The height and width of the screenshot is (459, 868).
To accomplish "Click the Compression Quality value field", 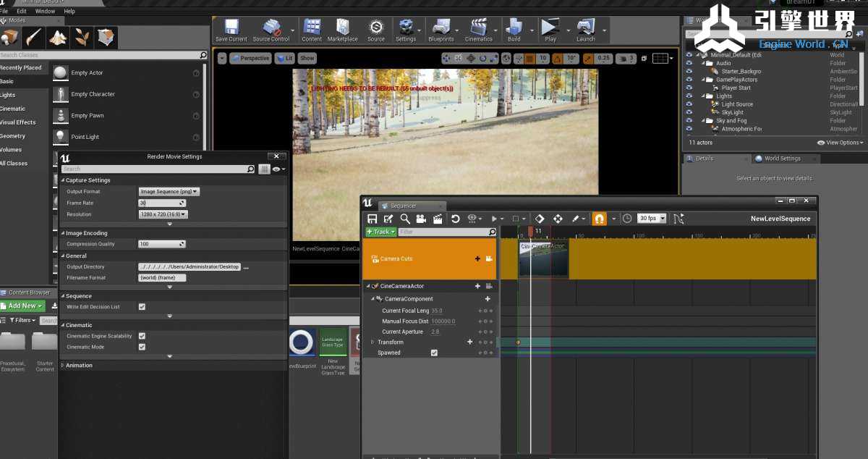I will tap(159, 244).
